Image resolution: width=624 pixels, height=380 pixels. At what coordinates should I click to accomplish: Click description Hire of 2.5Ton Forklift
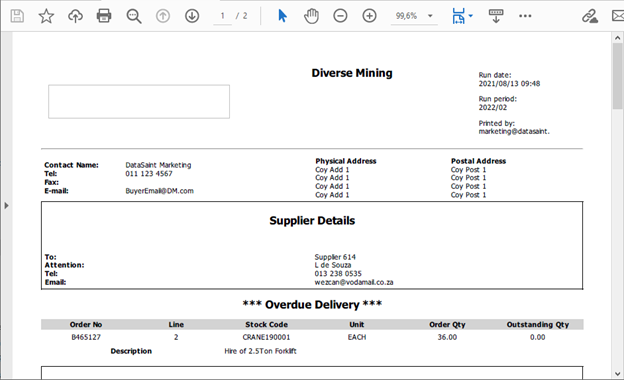(x=260, y=351)
